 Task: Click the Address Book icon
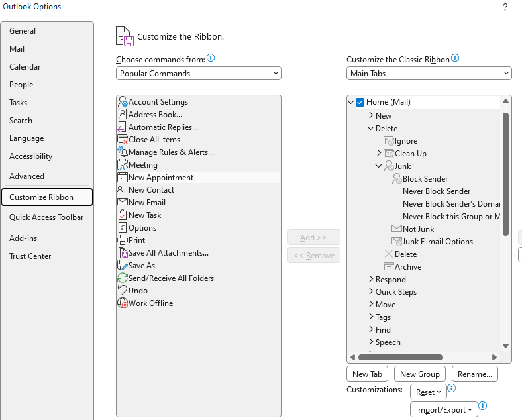pyautogui.click(x=123, y=114)
